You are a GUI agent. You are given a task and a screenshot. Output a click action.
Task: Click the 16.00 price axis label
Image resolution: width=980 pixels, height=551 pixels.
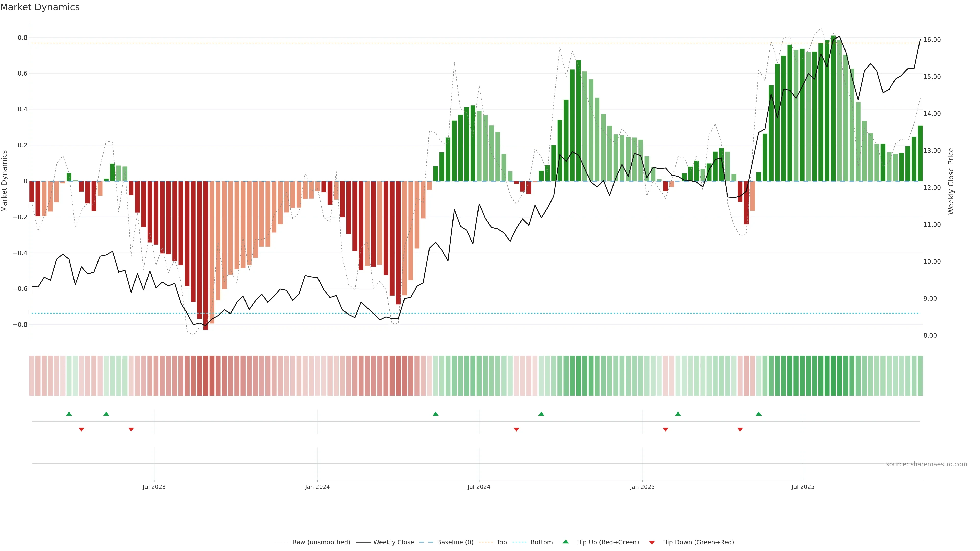932,40
